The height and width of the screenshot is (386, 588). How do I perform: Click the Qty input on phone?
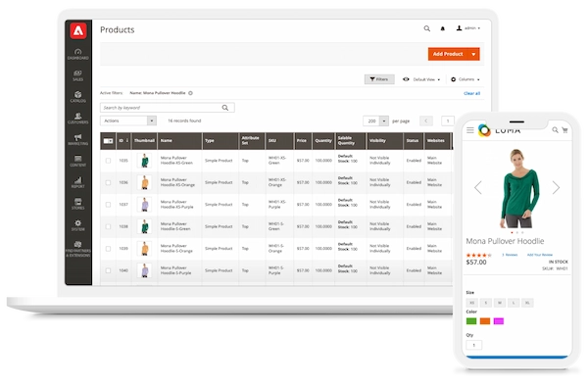point(474,345)
